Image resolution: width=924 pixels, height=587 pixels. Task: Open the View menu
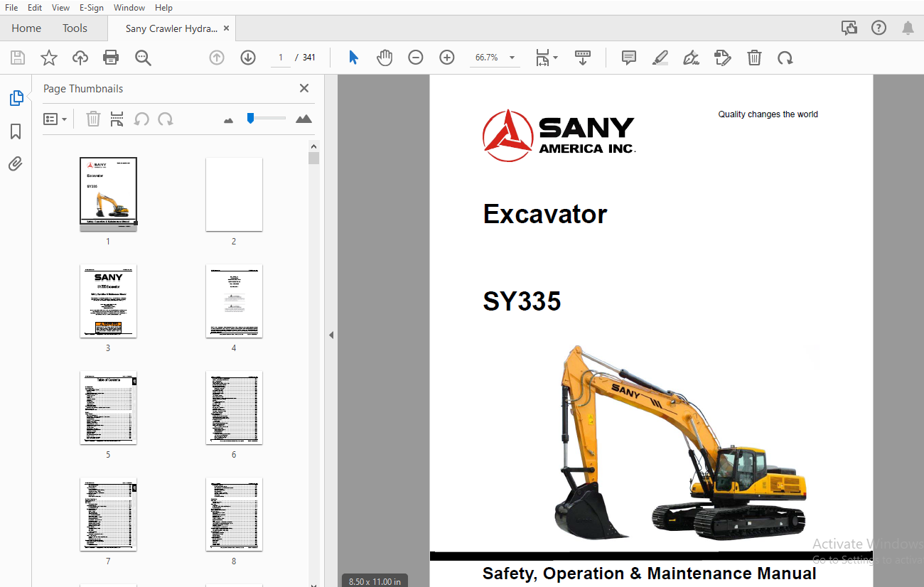pos(61,7)
